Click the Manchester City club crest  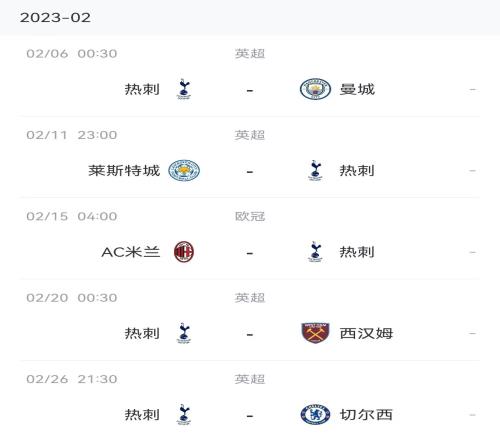click(x=315, y=89)
